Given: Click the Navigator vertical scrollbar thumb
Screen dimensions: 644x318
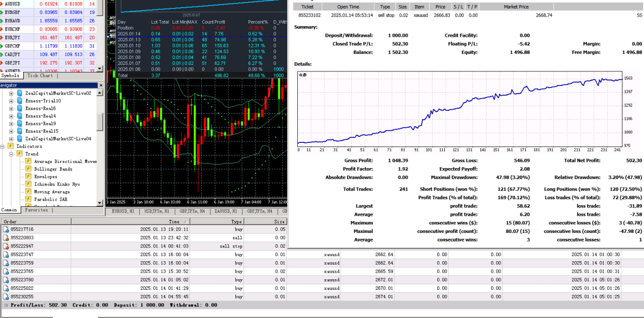Looking at the screenshot, I should click(100, 122).
